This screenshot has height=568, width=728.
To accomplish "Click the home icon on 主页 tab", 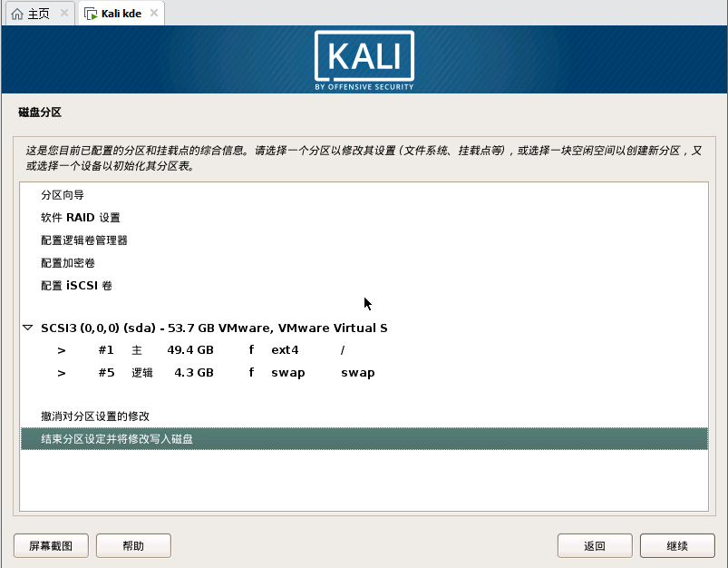I will pos(17,14).
